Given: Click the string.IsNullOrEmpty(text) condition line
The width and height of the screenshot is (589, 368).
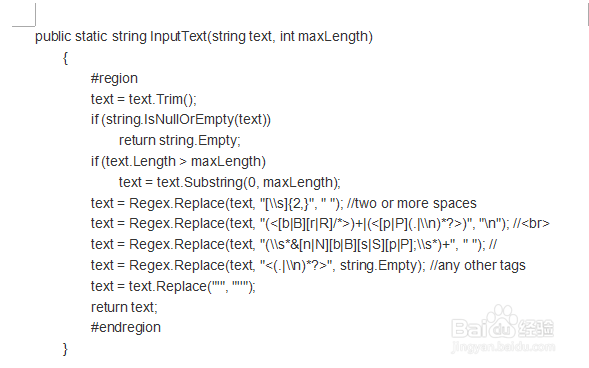Looking at the screenshot, I should [x=181, y=119].
